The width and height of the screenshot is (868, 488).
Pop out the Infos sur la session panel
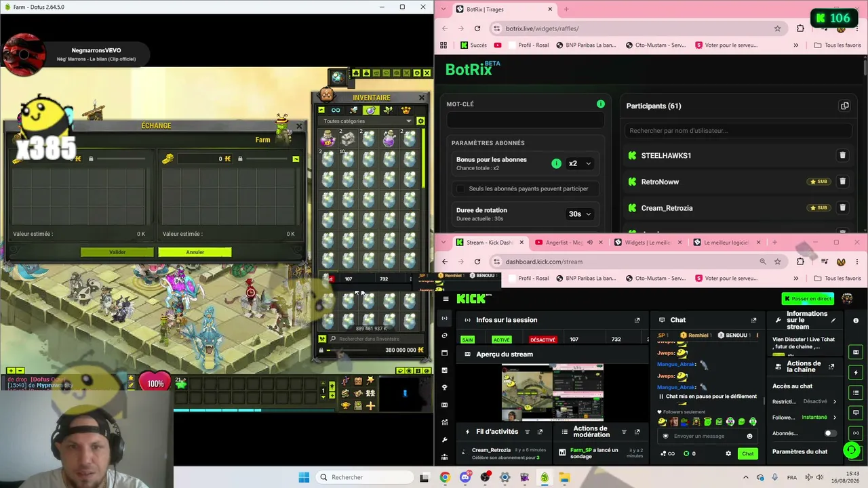click(x=637, y=320)
